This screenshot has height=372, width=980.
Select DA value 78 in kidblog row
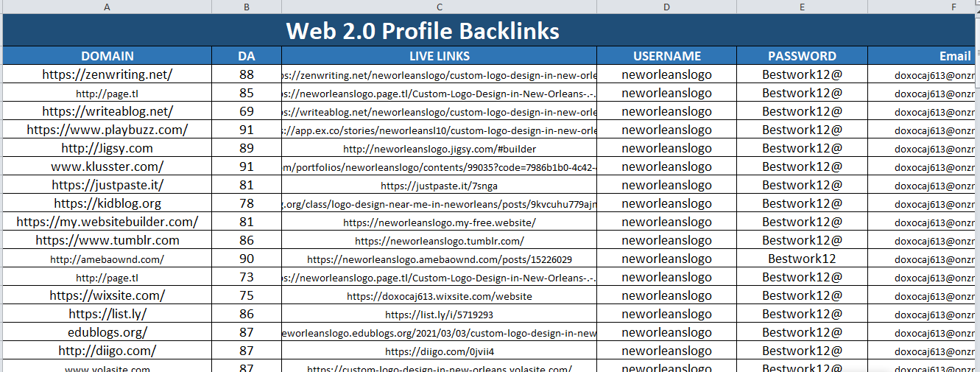pyautogui.click(x=247, y=203)
